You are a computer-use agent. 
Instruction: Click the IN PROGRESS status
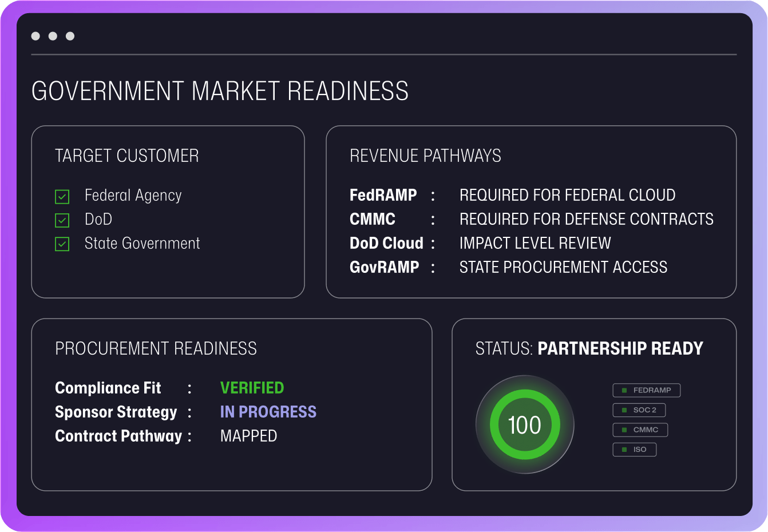(x=268, y=412)
